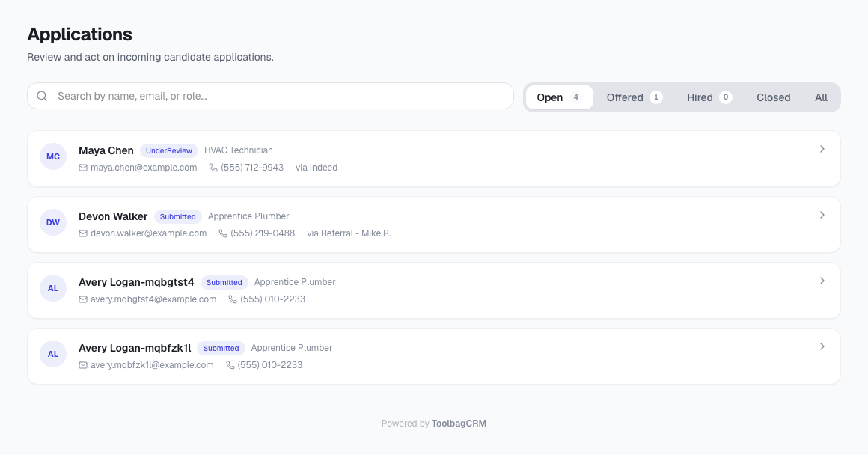This screenshot has height=455, width=868.
Task: Follow the ToolbagCRM footer link
Action: click(x=459, y=424)
